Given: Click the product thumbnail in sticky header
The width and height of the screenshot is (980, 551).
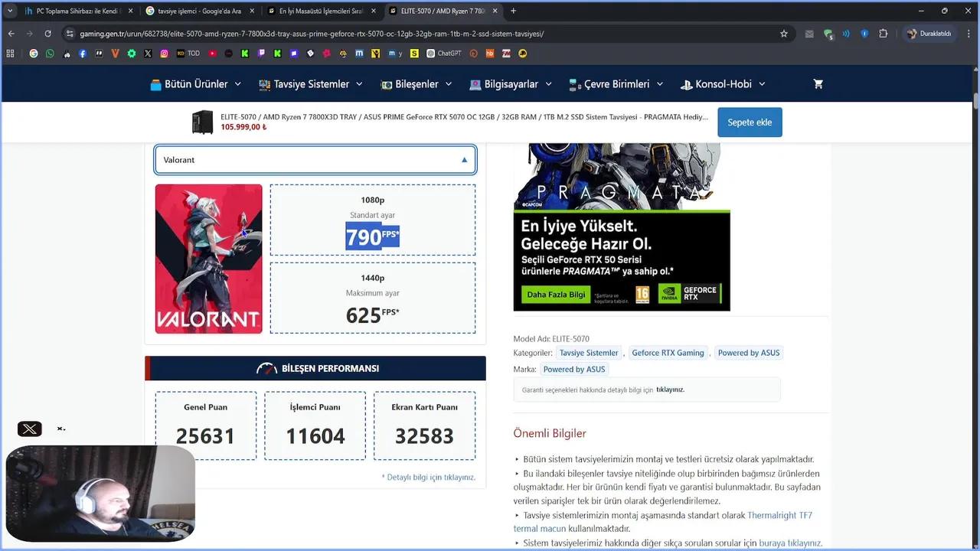Looking at the screenshot, I should [203, 122].
